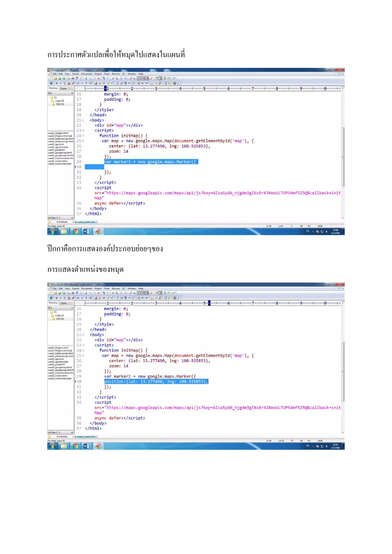392x554 pixels.
Task: Click the Find magnifier icon in lower EditPlus toolbar
Action: [x=113, y=293]
